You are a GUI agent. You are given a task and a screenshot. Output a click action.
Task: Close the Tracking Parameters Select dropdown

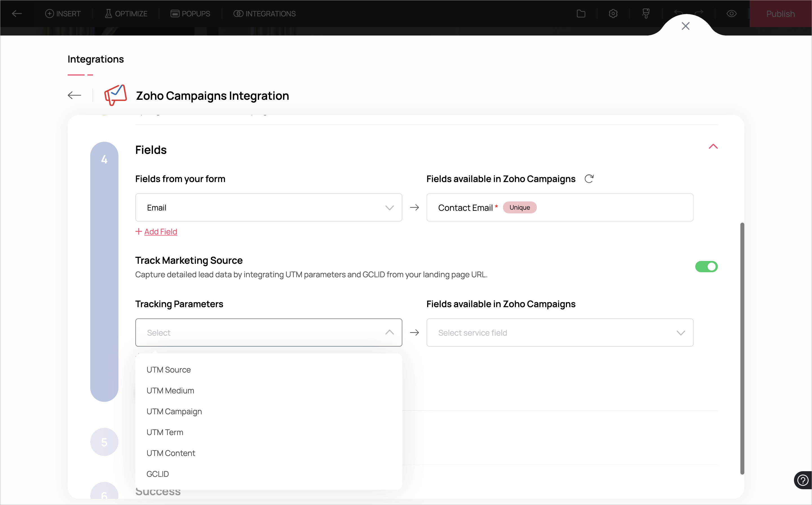[268, 332]
